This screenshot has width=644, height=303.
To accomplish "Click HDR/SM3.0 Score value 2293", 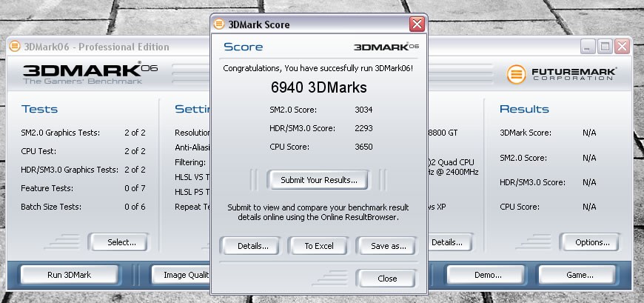I will [363, 128].
